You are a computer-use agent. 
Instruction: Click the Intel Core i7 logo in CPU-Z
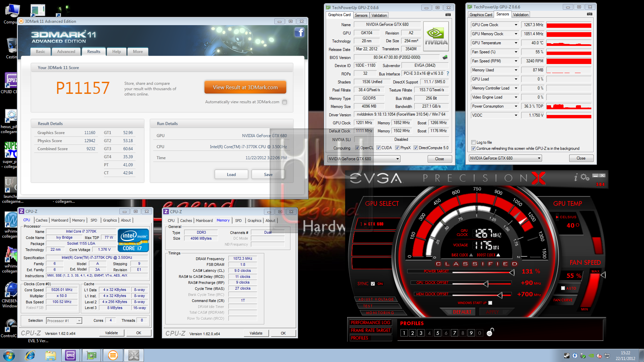point(133,240)
